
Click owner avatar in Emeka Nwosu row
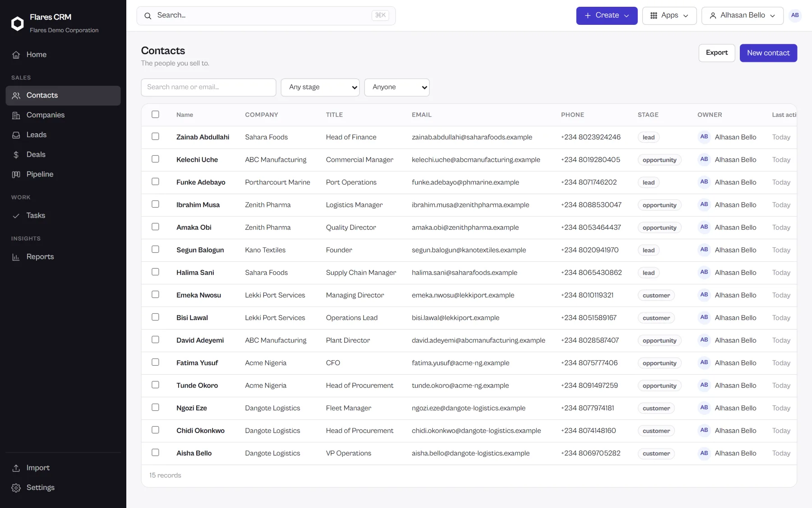pyautogui.click(x=704, y=295)
